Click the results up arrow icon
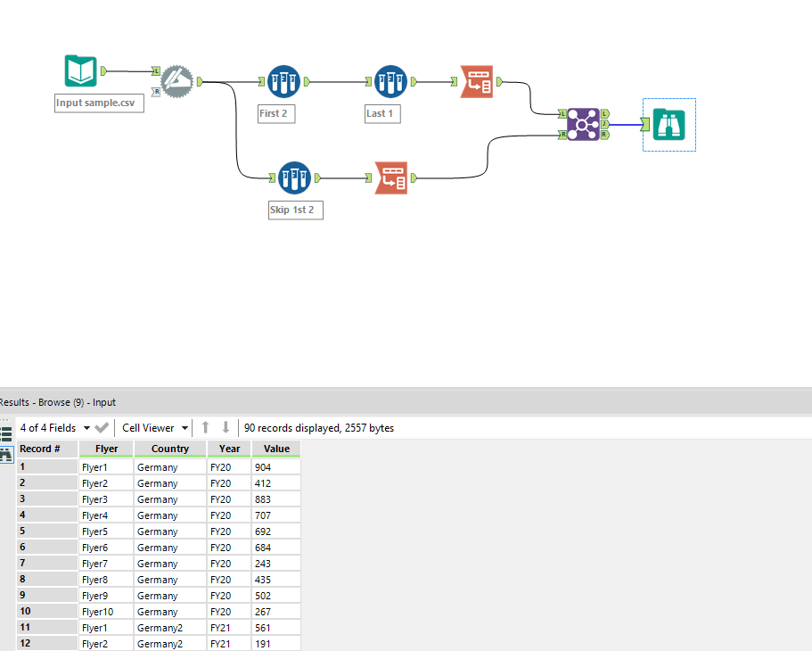Viewport: 812px width, 651px height. (206, 427)
